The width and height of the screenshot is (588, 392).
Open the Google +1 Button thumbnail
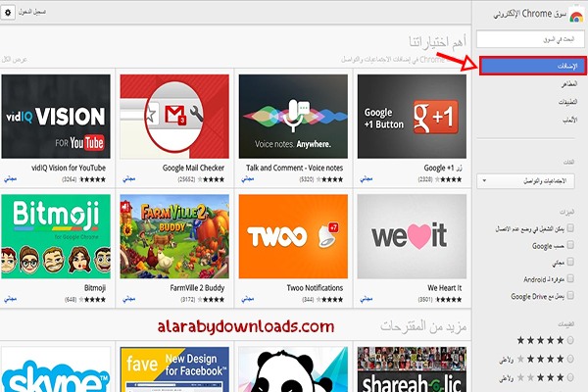(412, 117)
